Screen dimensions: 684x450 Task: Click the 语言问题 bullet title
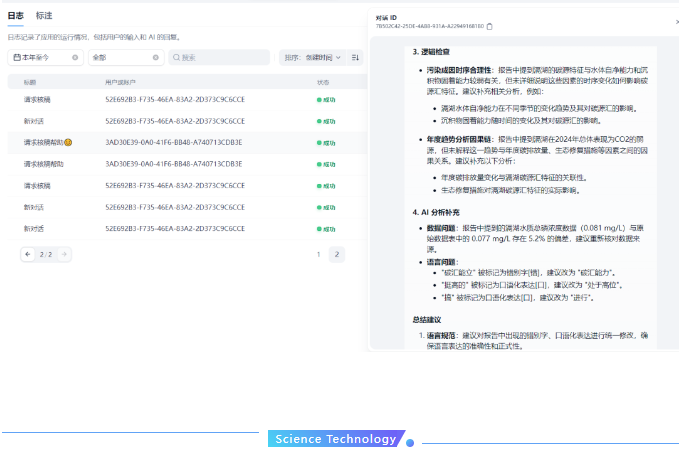click(441, 262)
